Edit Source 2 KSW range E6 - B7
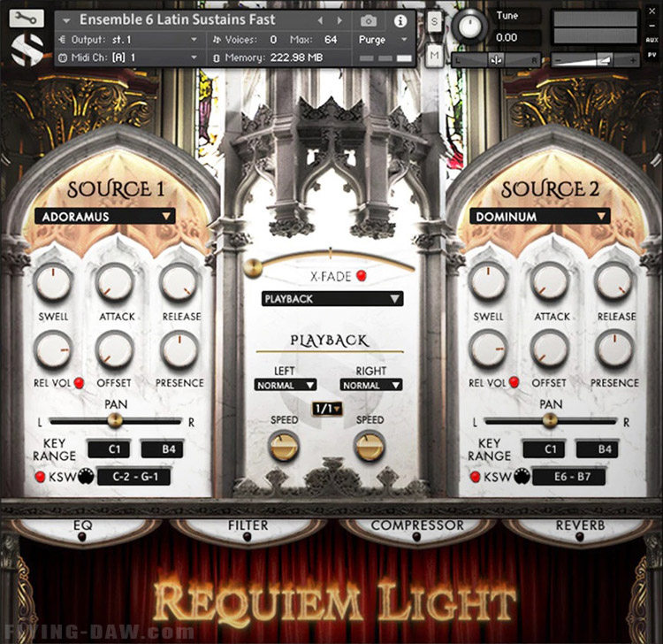Viewport: 663px width, 644px height. coord(569,477)
